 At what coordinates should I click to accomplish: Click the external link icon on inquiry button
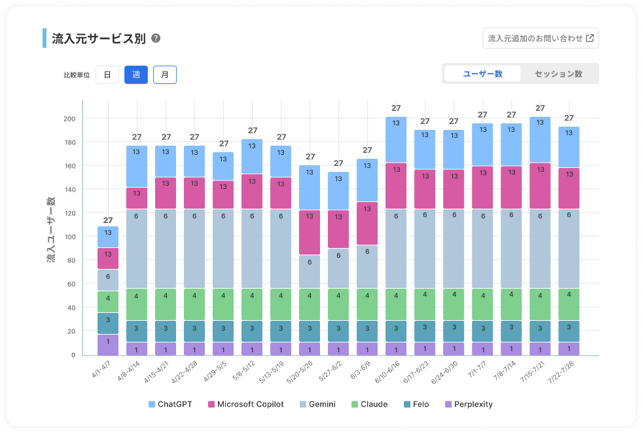(x=590, y=39)
